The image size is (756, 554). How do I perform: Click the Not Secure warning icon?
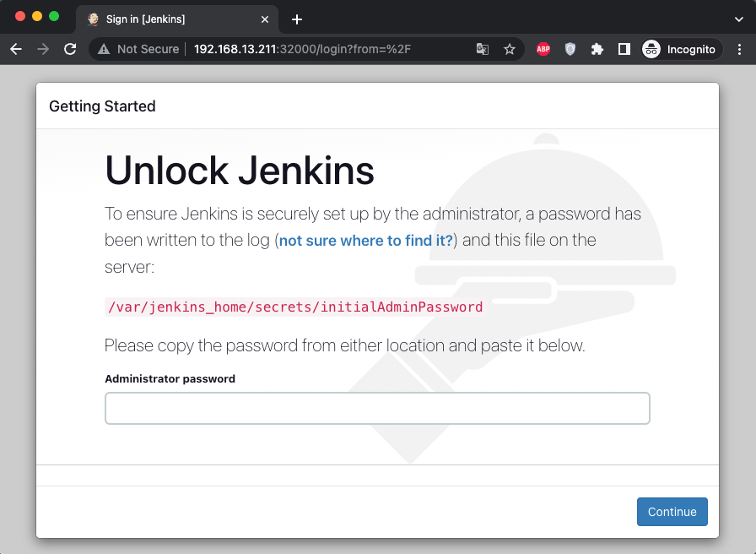click(x=104, y=49)
